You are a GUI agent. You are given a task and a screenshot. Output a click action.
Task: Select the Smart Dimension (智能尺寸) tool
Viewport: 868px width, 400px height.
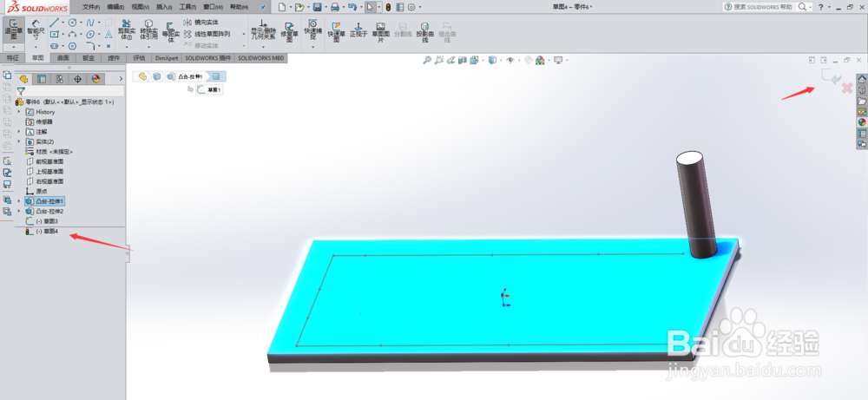36,29
